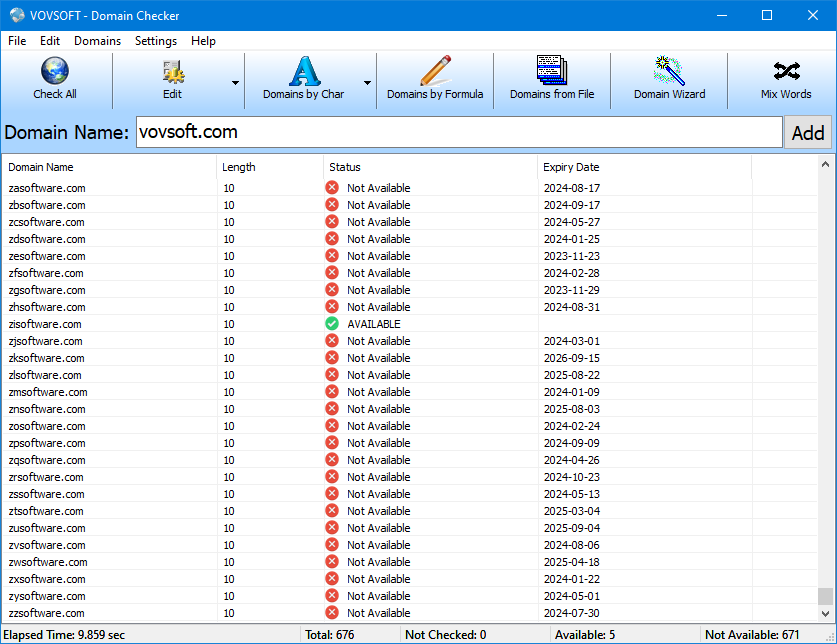Launch Domains by Char tool
This screenshot has height=644, width=837.
pos(304,80)
